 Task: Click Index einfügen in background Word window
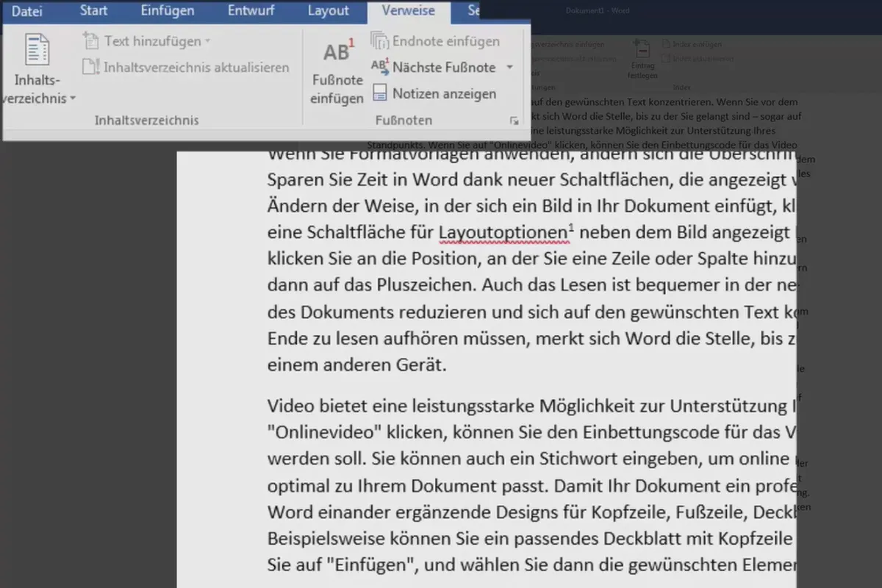click(x=692, y=45)
